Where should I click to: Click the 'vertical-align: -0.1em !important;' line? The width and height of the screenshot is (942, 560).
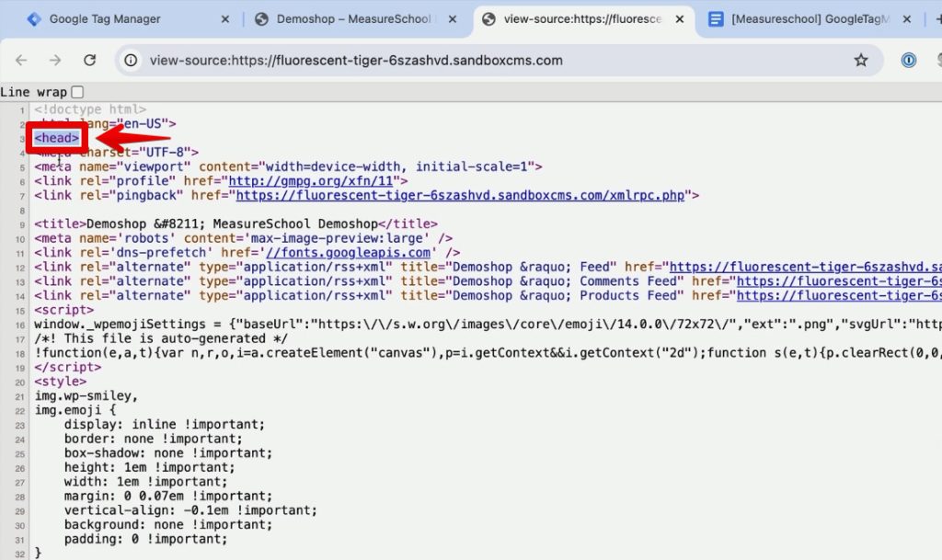[x=190, y=510]
